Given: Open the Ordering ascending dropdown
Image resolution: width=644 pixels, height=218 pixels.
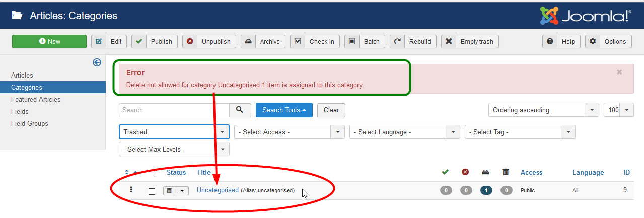Looking at the screenshot, I should pos(544,110).
